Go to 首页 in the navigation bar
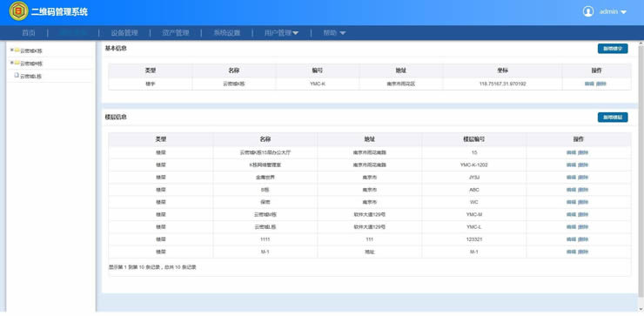644x316 pixels. pyautogui.click(x=29, y=33)
